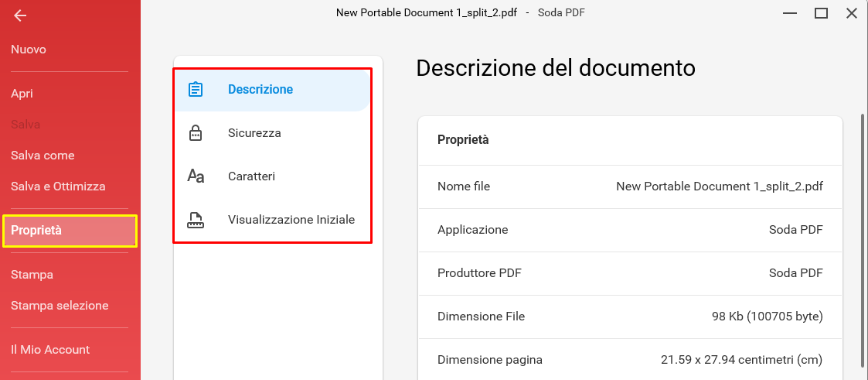Select Apri in the sidebar
This screenshot has height=380, width=868.
[22, 94]
